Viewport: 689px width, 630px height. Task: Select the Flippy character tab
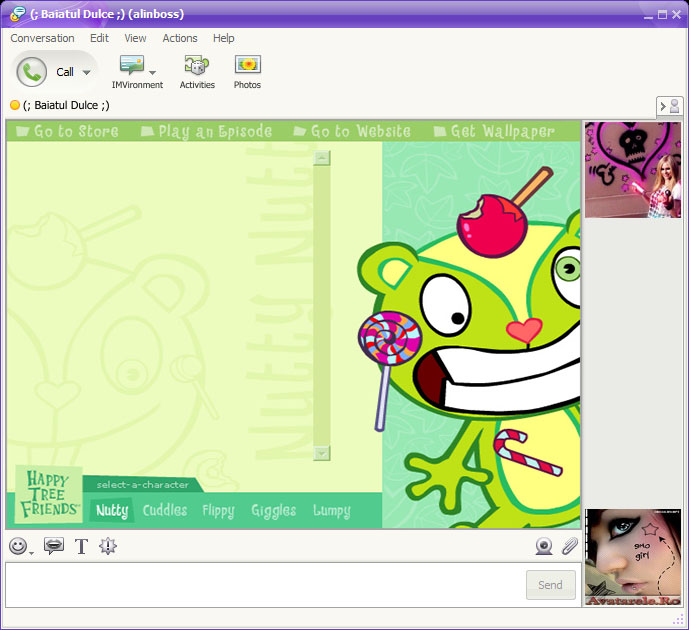click(x=218, y=511)
